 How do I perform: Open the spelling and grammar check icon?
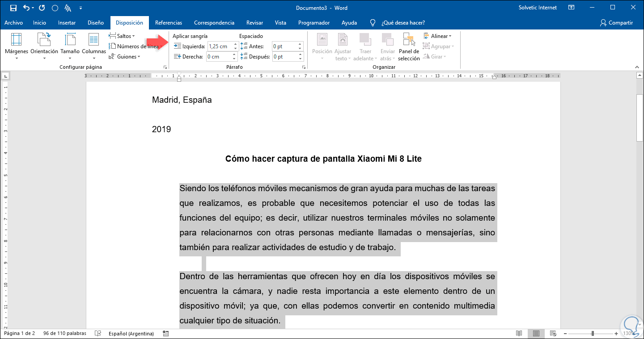(98, 334)
